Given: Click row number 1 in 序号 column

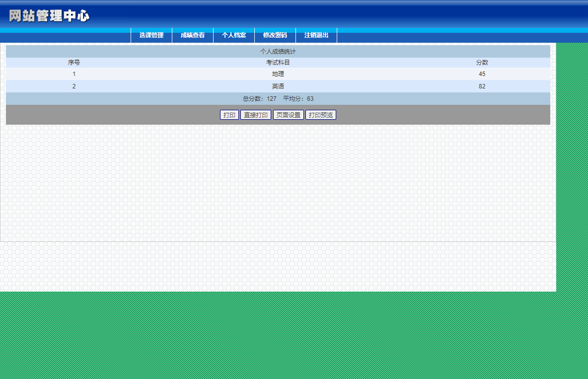Looking at the screenshot, I should [74, 74].
